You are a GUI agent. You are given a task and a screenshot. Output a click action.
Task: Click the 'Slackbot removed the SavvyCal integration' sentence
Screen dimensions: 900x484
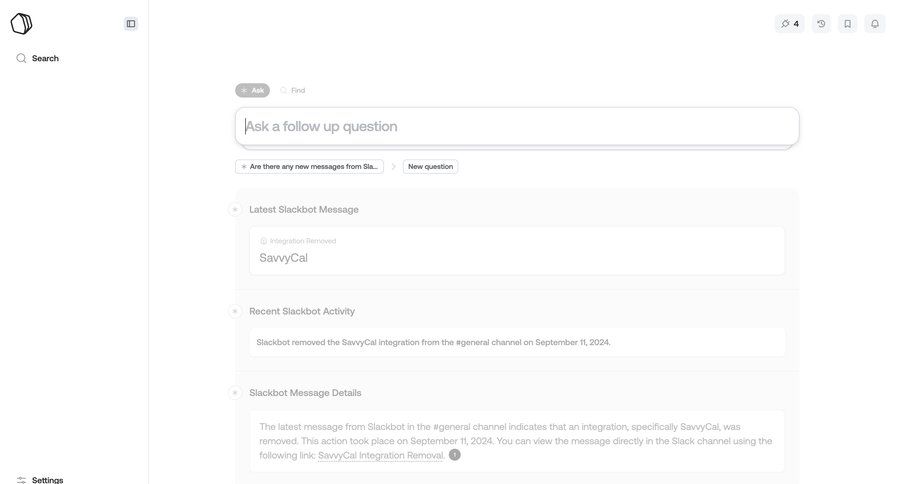pyautogui.click(x=433, y=342)
